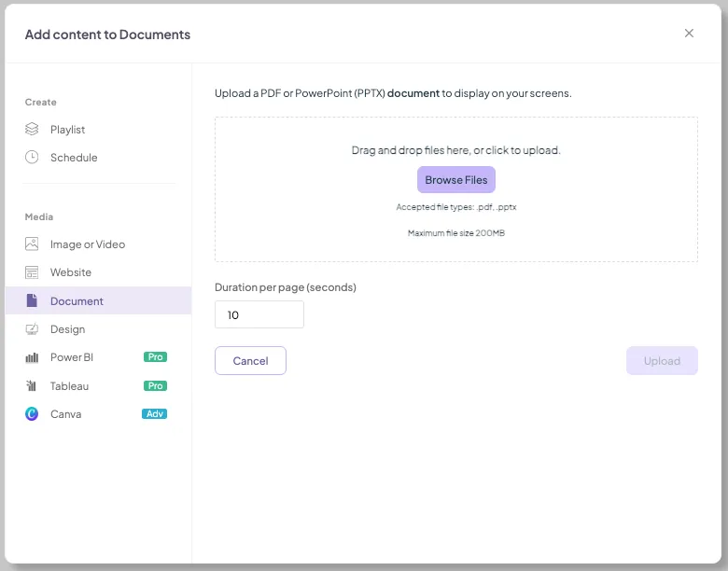Click the Power BI bar chart icon
Viewport: 728px width, 571px height.
coord(32,357)
